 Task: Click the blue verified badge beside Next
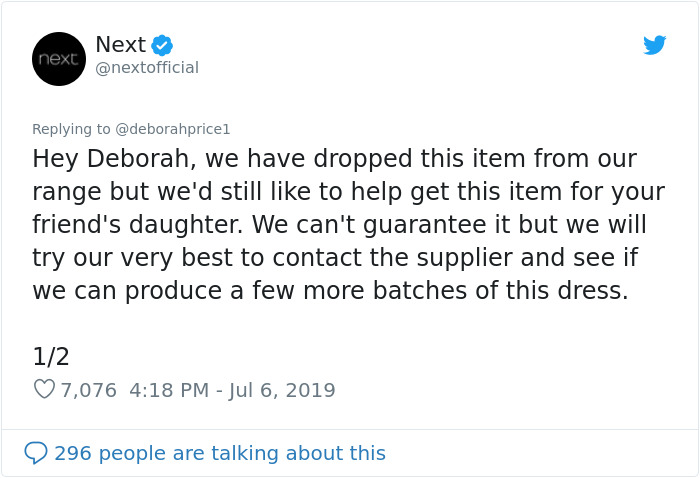click(x=162, y=45)
